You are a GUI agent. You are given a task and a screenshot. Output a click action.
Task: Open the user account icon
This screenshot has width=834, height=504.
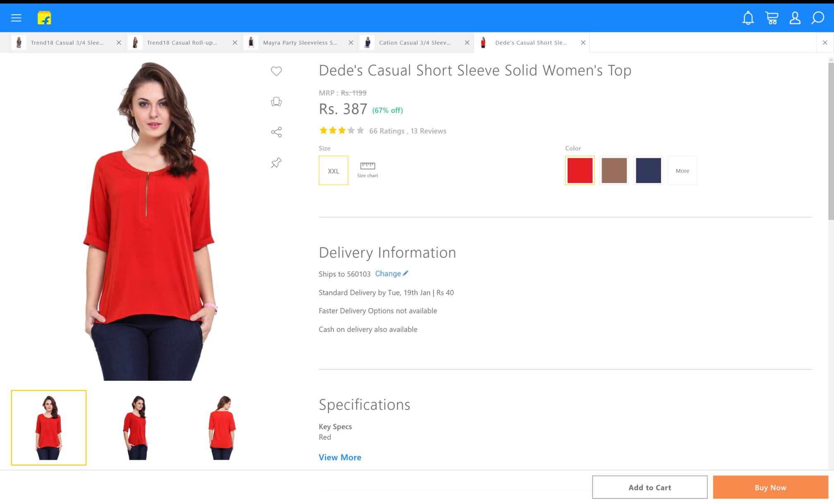click(795, 18)
